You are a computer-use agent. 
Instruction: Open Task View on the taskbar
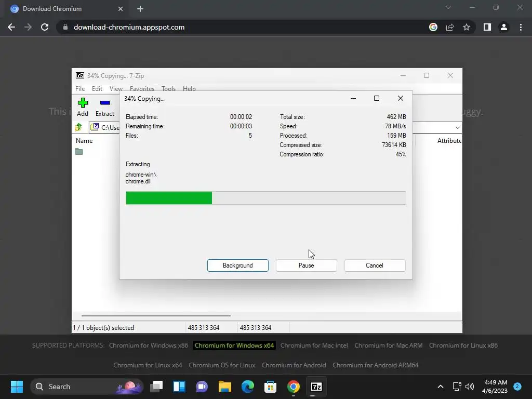pos(156,387)
